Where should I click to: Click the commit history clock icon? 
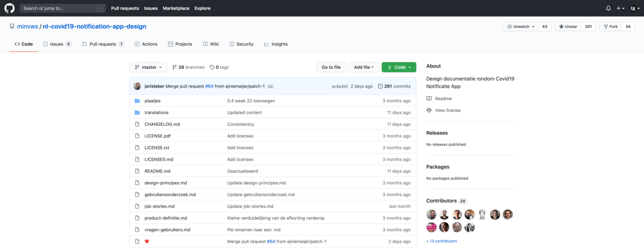[x=380, y=86]
